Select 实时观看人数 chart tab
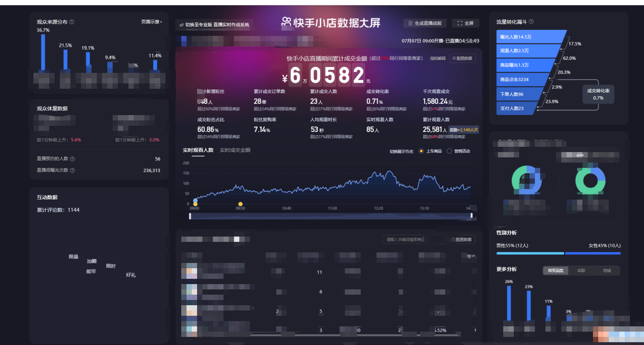The height and width of the screenshot is (345, 644). click(198, 150)
